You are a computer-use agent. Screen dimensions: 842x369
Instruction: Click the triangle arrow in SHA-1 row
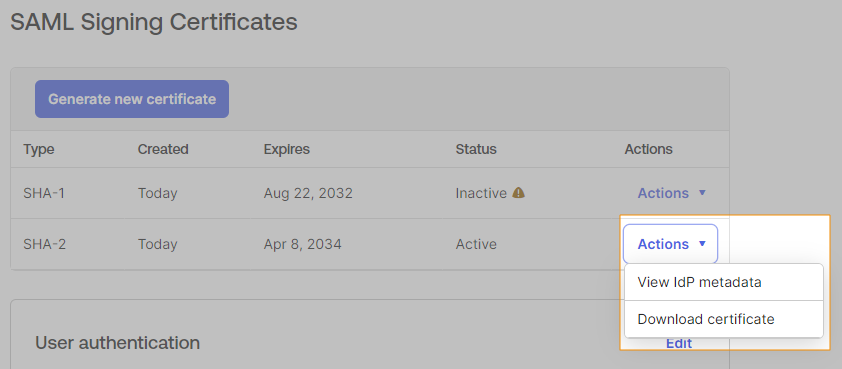(702, 193)
